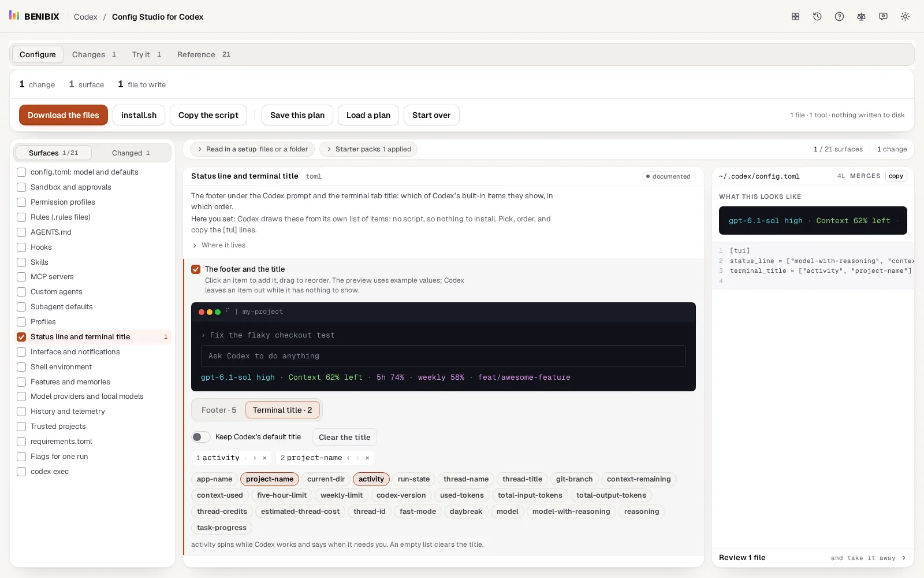Click the balance scales icon
This screenshot has width=924, height=578.
(861, 17)
